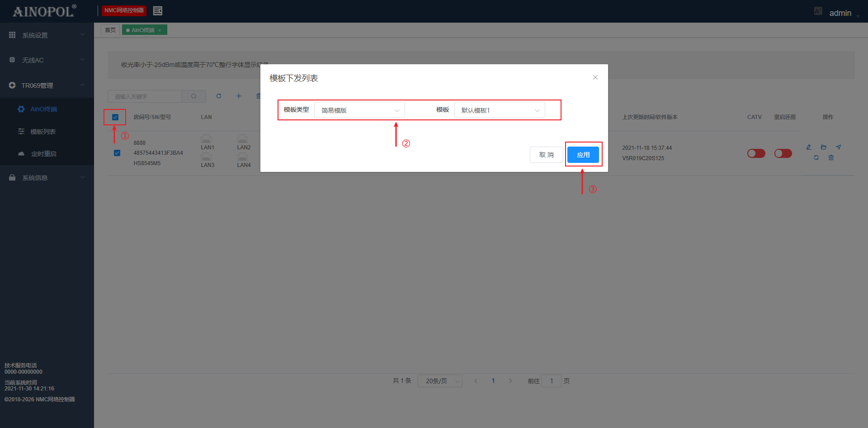
Task: Click the folder icon in the operations column
Action: [823, 147]
